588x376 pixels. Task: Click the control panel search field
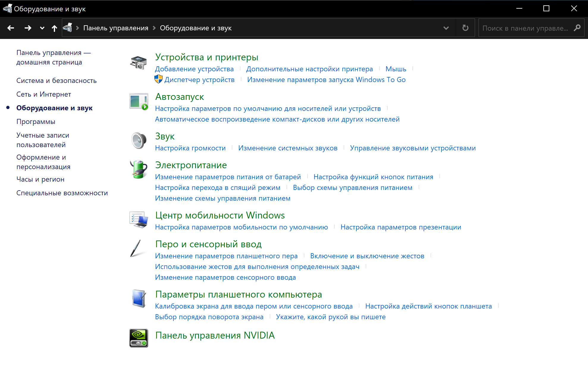click(525, 28)
